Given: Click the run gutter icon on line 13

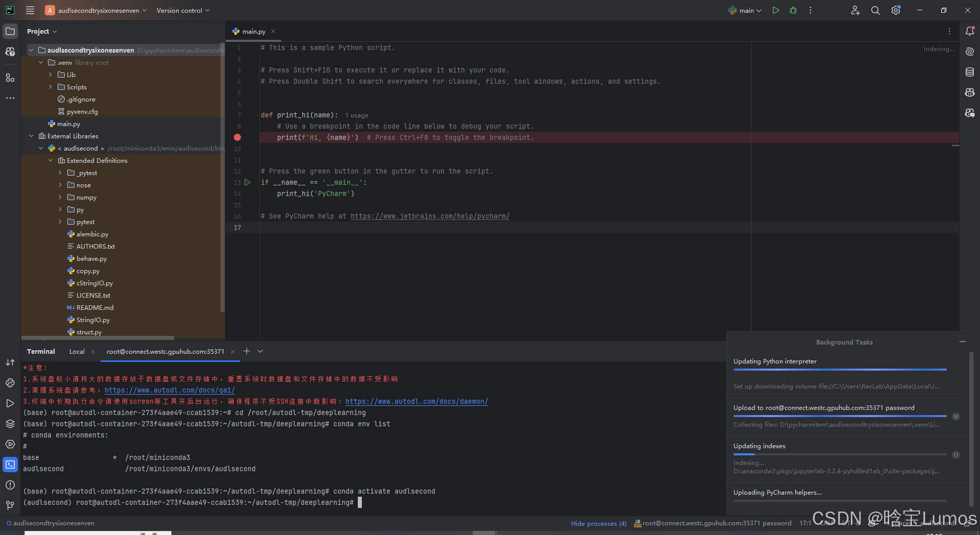Looking at the screenshot, I should coord(248,182).
